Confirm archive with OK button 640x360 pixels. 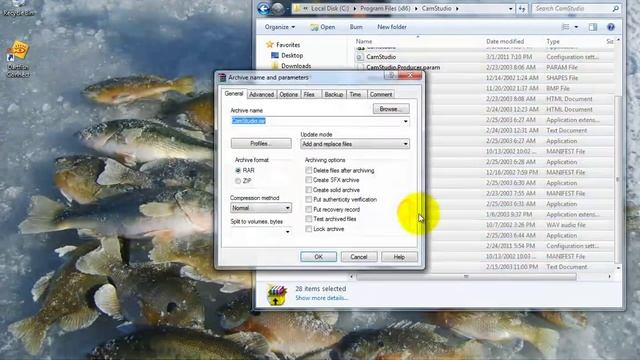click(x=319, y=257)
